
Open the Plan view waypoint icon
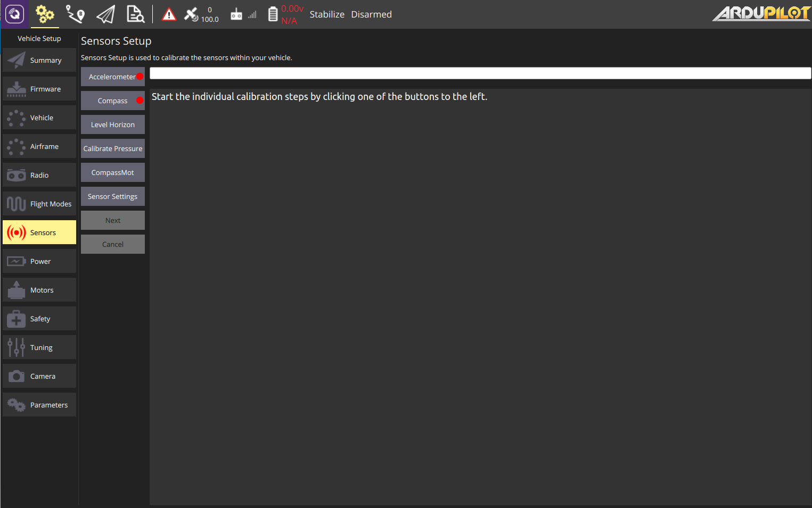[x=75, y=14]
